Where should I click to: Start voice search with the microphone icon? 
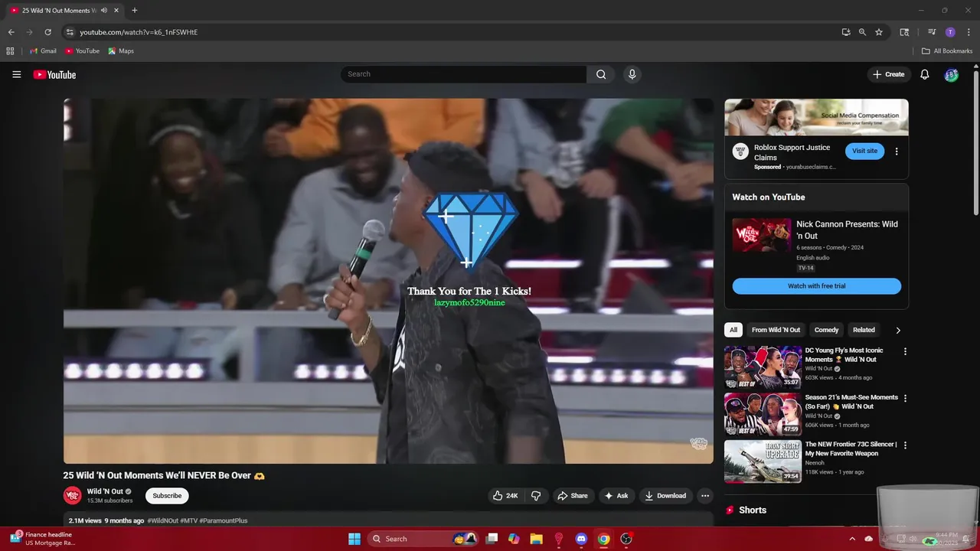point(632,74)
